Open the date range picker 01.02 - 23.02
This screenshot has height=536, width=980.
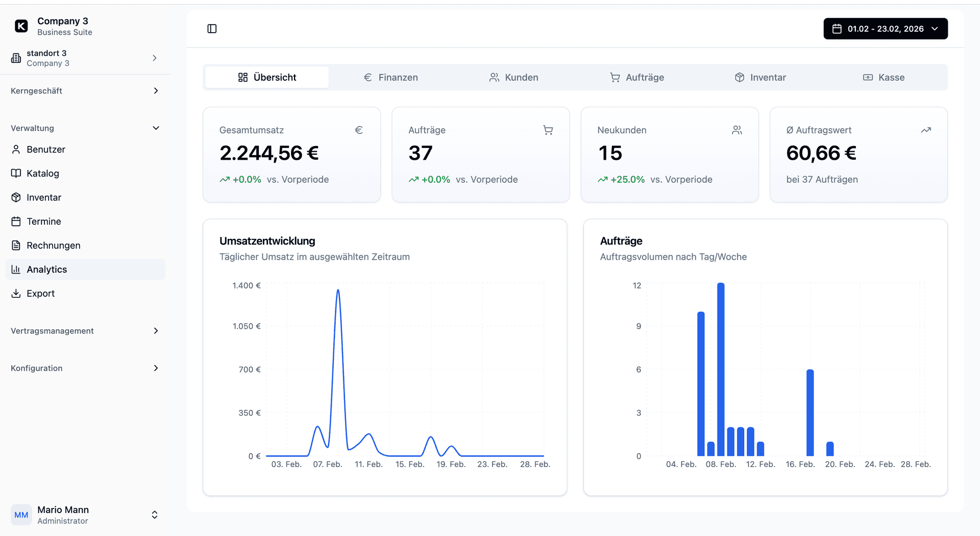(885, 29)
